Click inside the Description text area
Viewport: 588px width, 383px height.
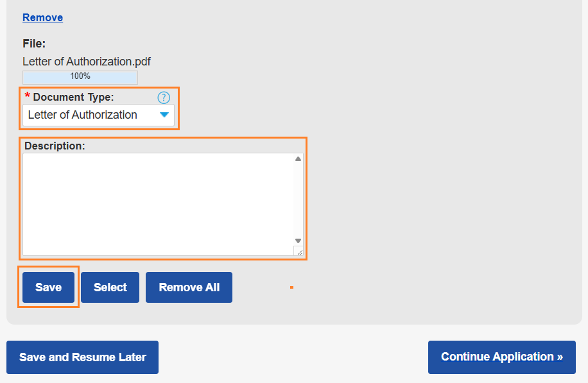(x=157, y=204)
